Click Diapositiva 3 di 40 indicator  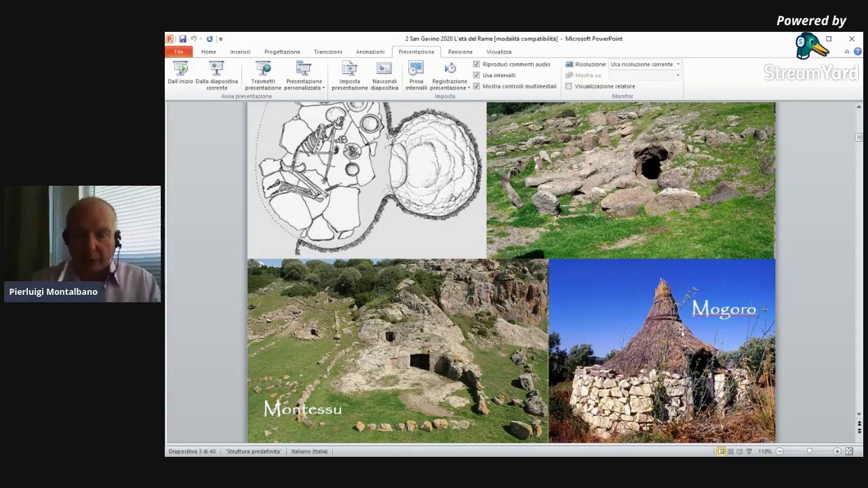pos(192,451)
